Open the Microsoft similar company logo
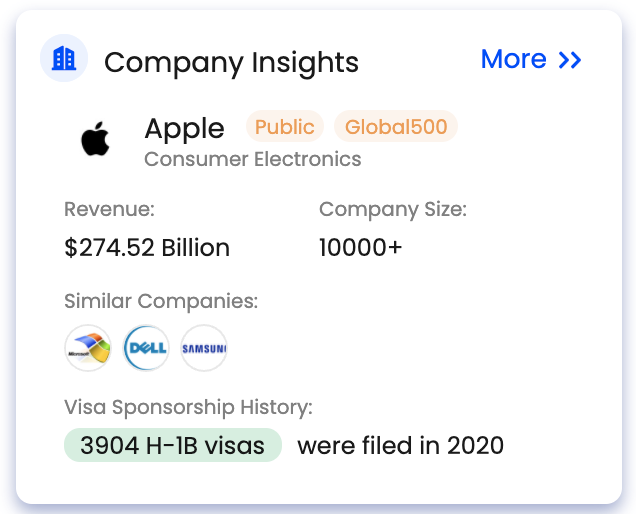 pyautogui.click(x=88, y=349)
